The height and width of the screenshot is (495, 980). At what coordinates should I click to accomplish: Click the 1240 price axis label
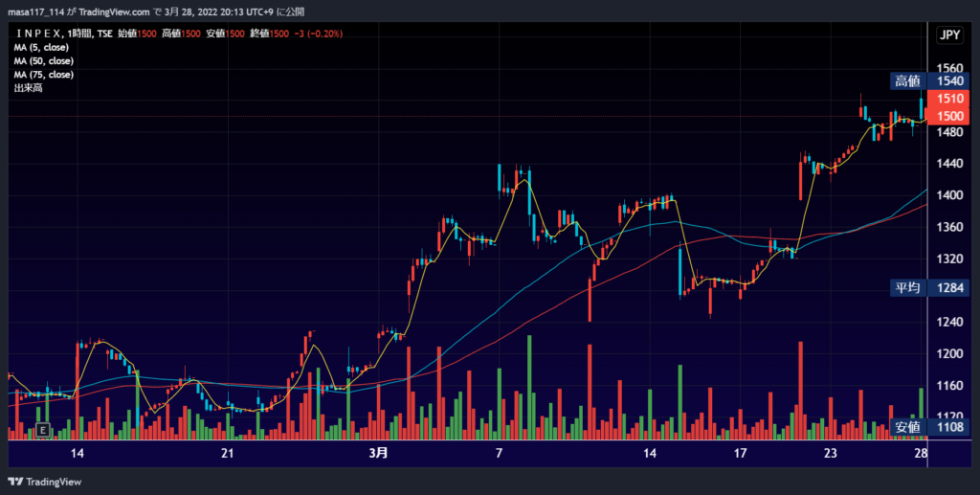pos(949,322)
